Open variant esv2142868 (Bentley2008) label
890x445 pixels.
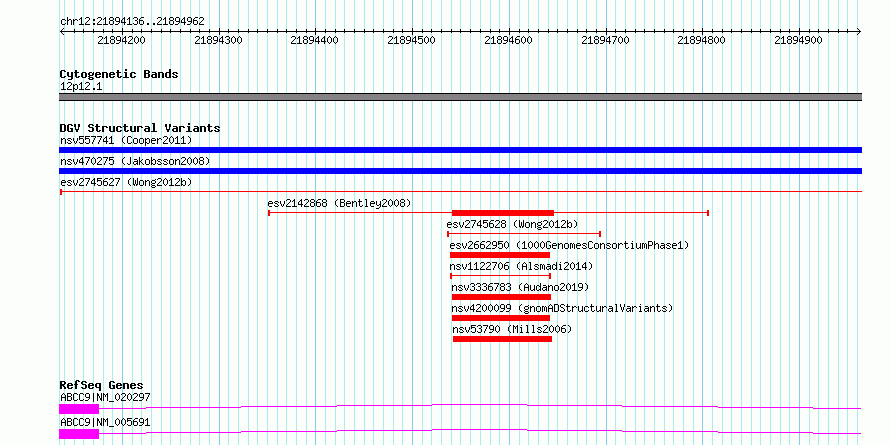(339, 203)
